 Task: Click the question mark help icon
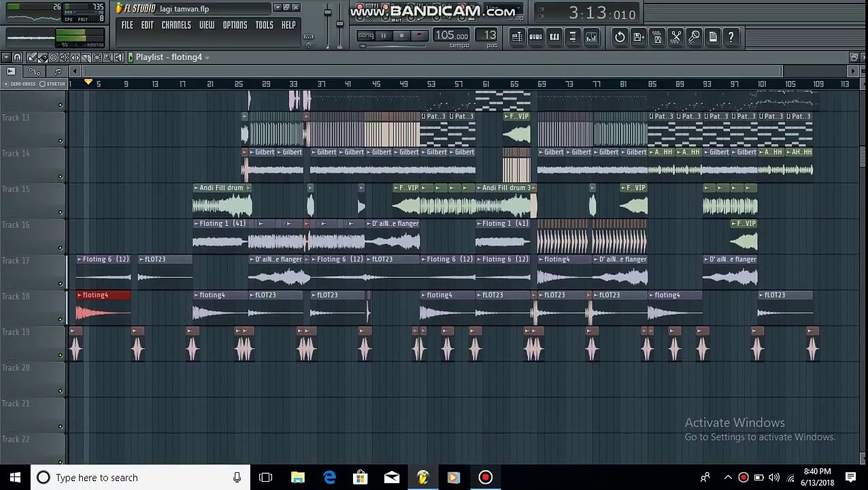tap(731, 37)
